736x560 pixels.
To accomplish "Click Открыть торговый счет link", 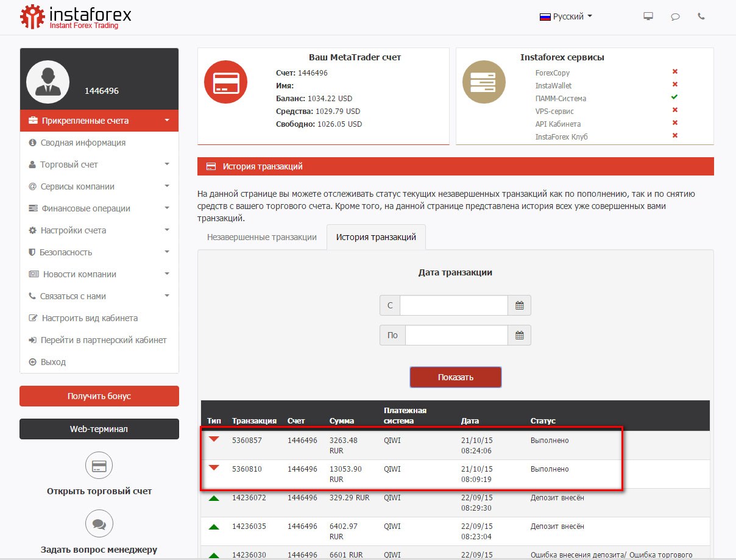I will point(99,491).
